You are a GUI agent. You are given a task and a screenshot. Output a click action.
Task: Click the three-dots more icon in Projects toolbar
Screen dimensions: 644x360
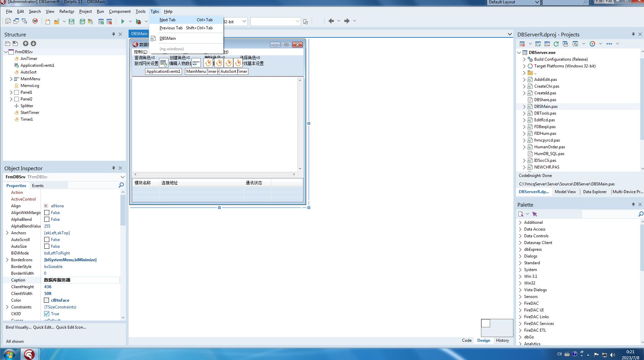tap(609, 44)
